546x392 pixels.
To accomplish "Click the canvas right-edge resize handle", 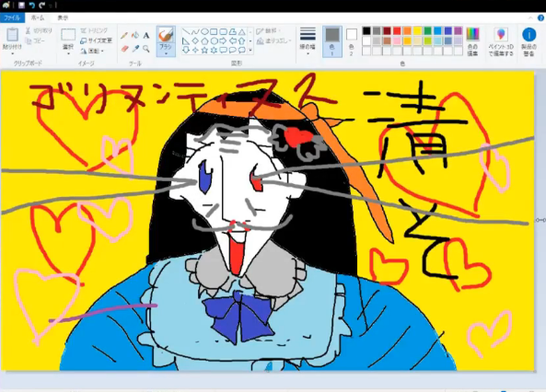I will click(536, 220).
